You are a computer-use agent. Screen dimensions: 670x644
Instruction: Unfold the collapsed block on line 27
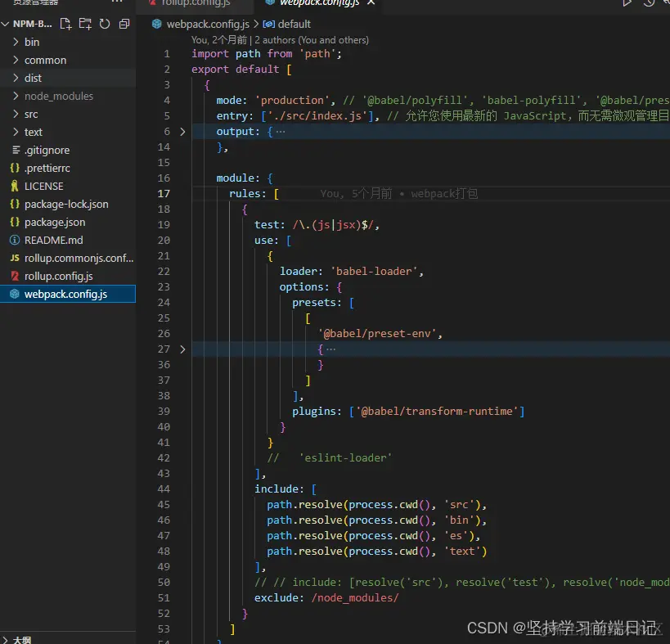[x=183, y=349]
